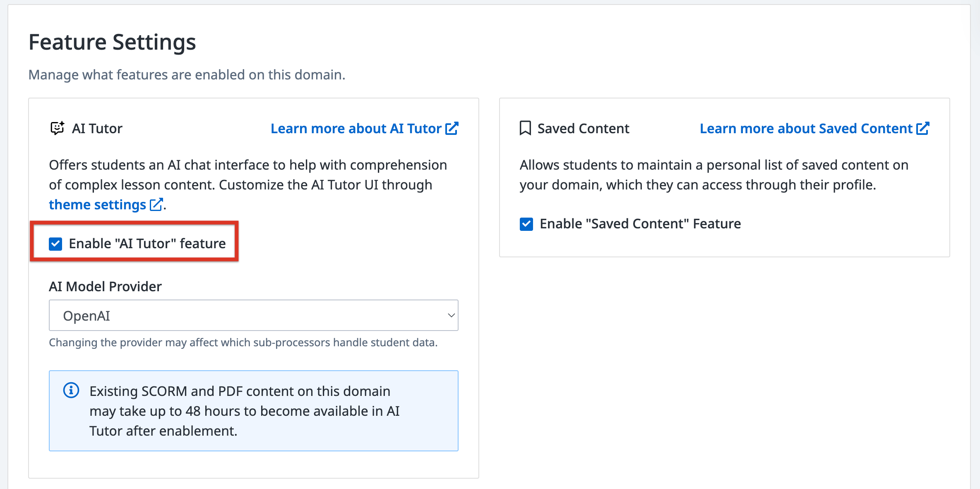Screen dimensions: 980x489
Task: Click the Saved Content bookmark icon
Action: 525,128
